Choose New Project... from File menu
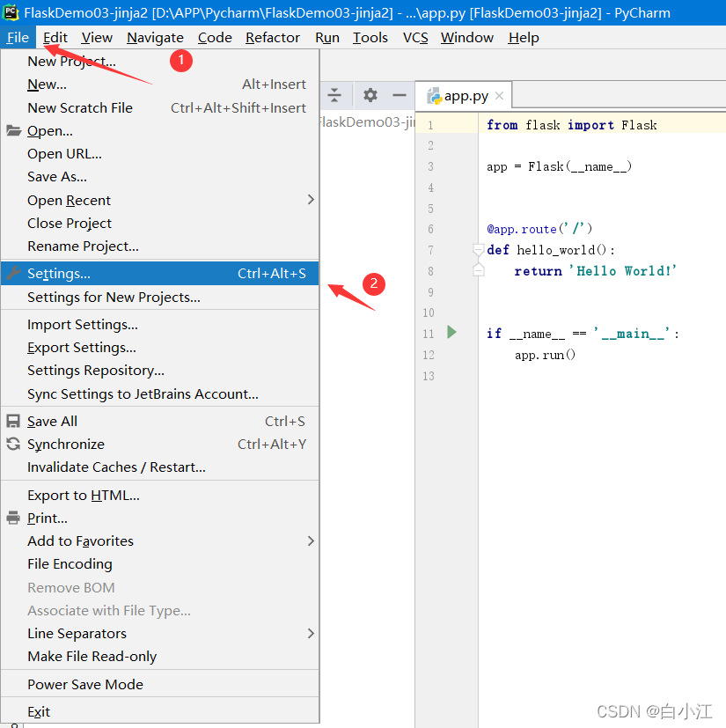This screenshot has height=728, width=726. (159, 62)
